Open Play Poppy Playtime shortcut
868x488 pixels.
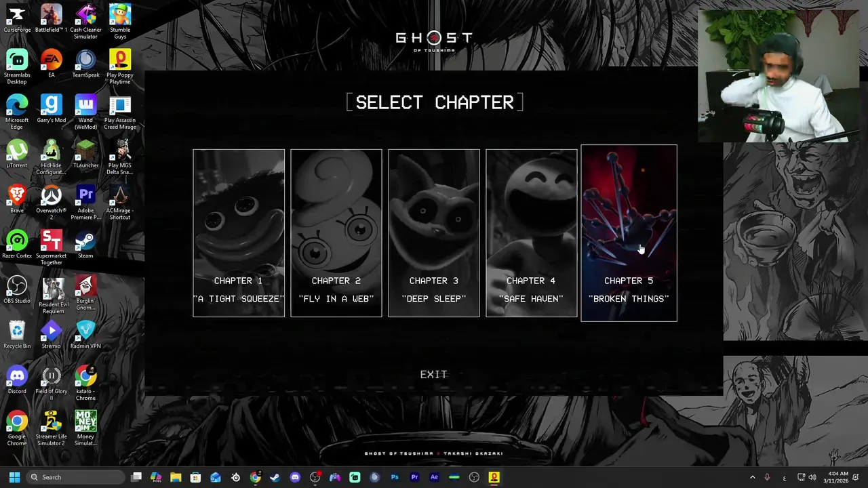(120, 66)
